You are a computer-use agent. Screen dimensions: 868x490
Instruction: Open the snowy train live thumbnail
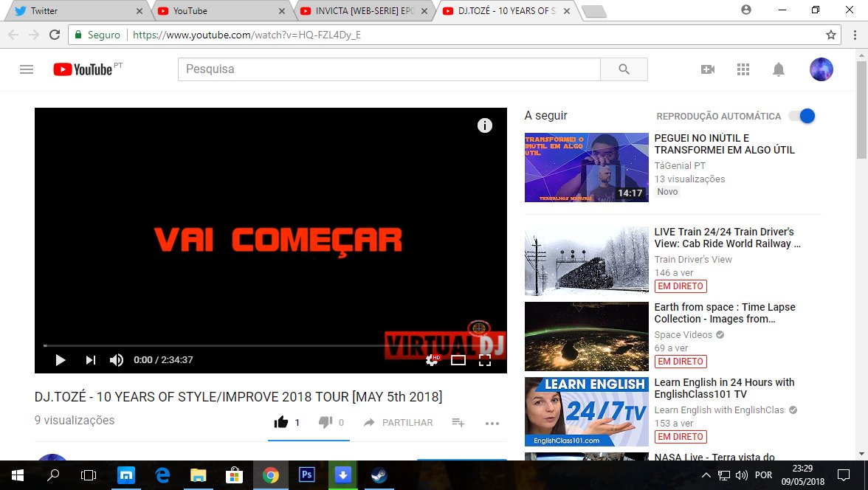(586, 260)
